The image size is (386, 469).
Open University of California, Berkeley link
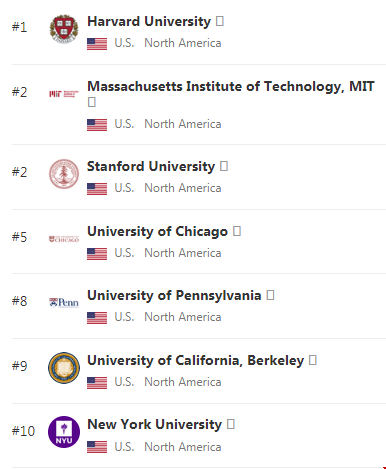click(196, 361)
